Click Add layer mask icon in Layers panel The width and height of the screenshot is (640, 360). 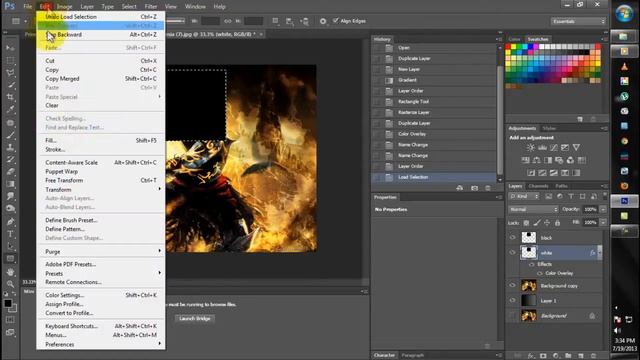(543, 356)
